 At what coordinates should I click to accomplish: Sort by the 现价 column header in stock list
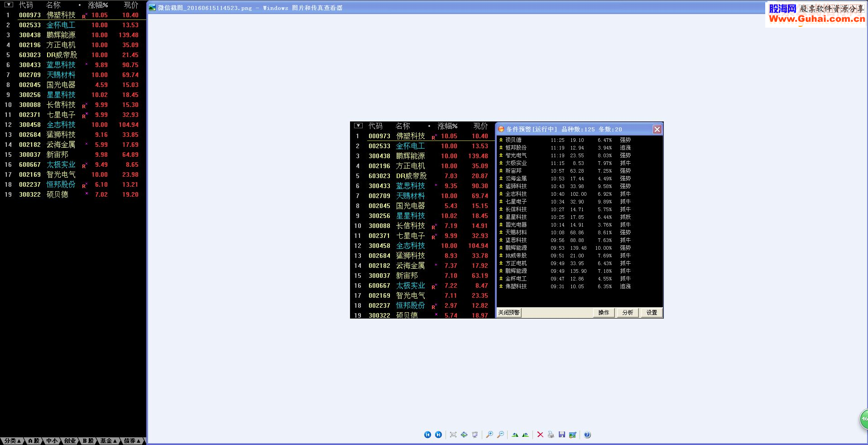tap(131, 5)
